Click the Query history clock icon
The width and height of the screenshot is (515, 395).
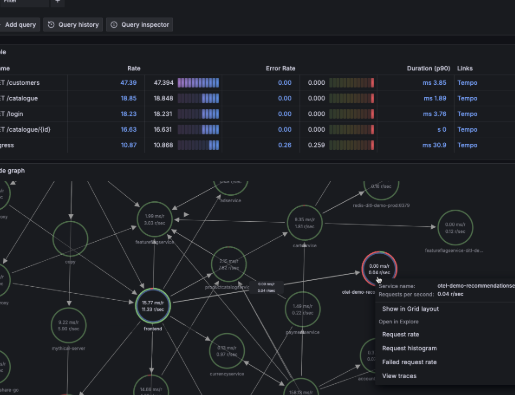click(x=51, y=25)
